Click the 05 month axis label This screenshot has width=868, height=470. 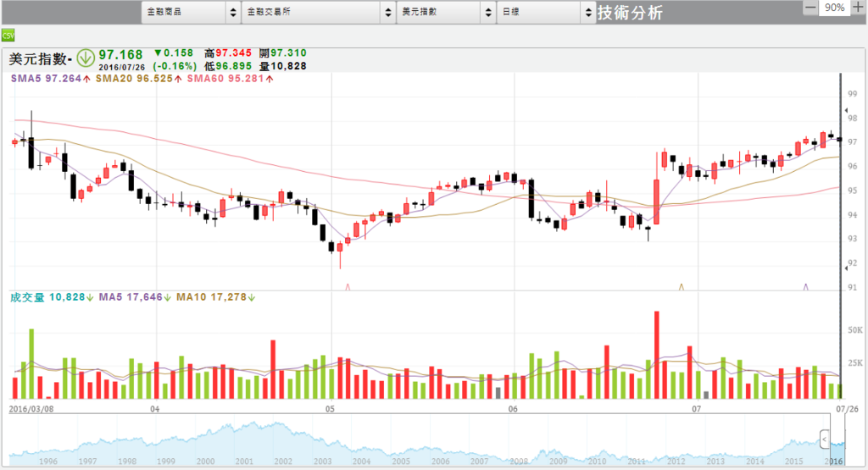point(330,409)
